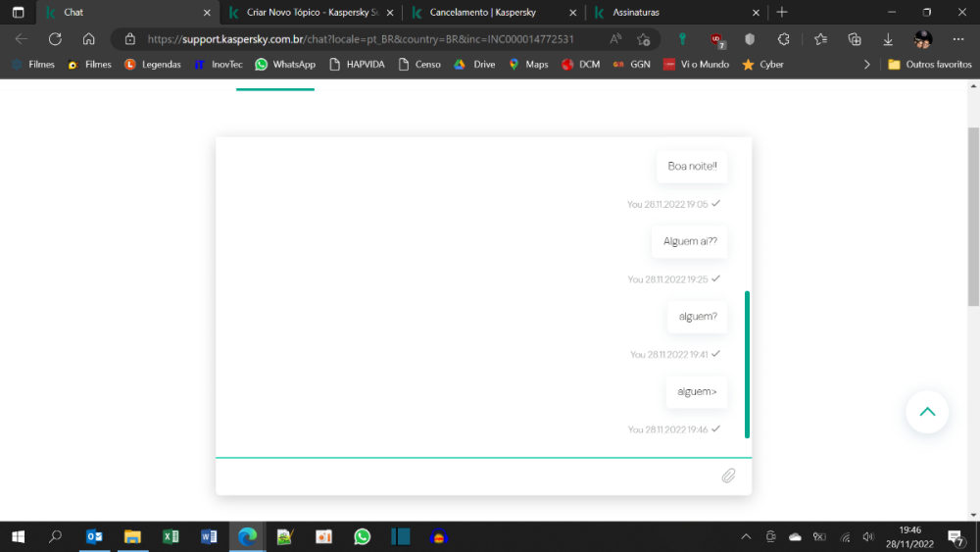
Task: Open the green password key extension
Action: (682, 39)
